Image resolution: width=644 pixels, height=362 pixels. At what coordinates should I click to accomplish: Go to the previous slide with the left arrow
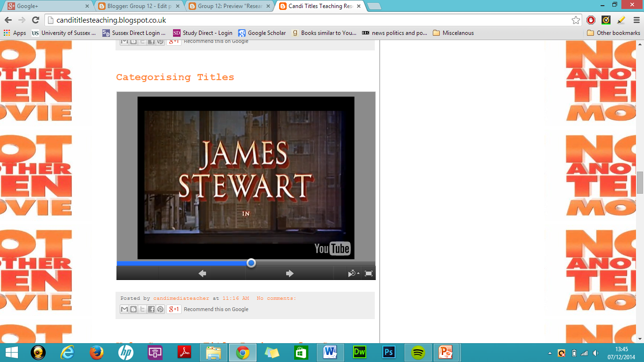pyautogui.click(x=202, y=273)
